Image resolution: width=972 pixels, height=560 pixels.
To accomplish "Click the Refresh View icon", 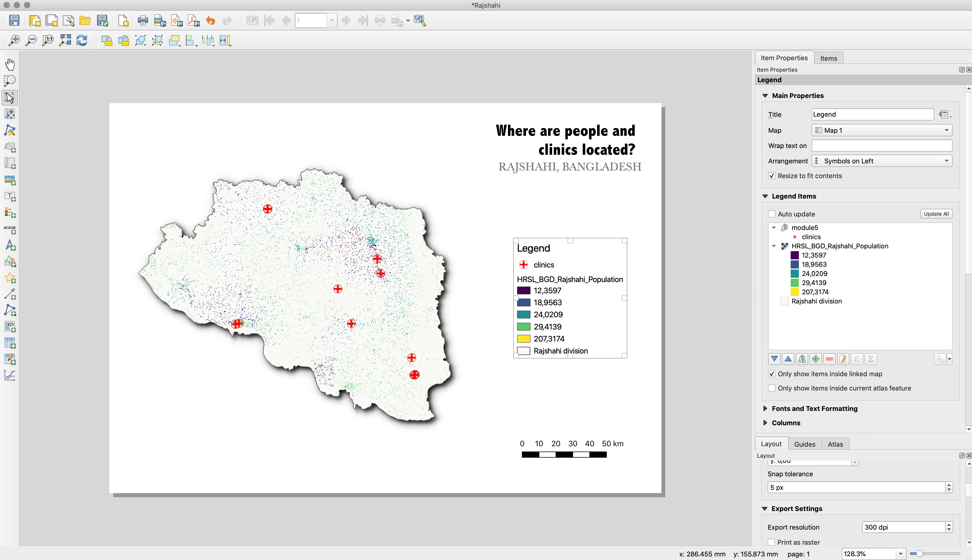I will click(81, 40).
